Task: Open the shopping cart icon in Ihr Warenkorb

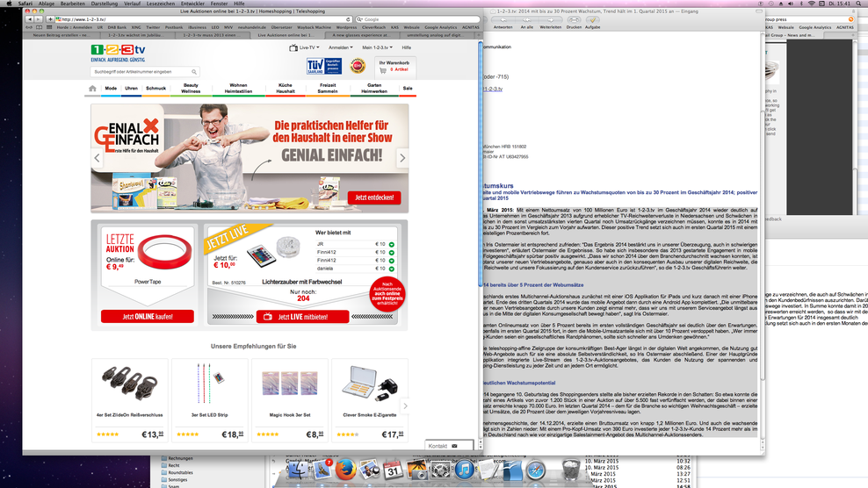Action: tap(383, 69)
